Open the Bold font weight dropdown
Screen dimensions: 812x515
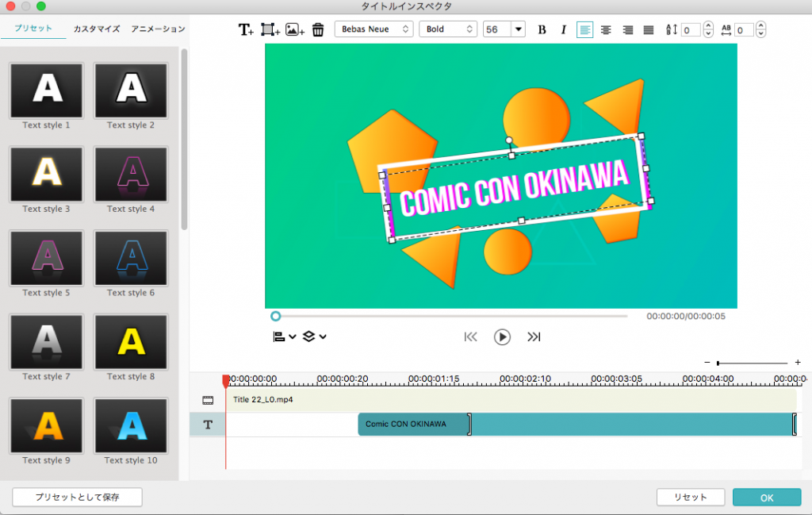447,29
